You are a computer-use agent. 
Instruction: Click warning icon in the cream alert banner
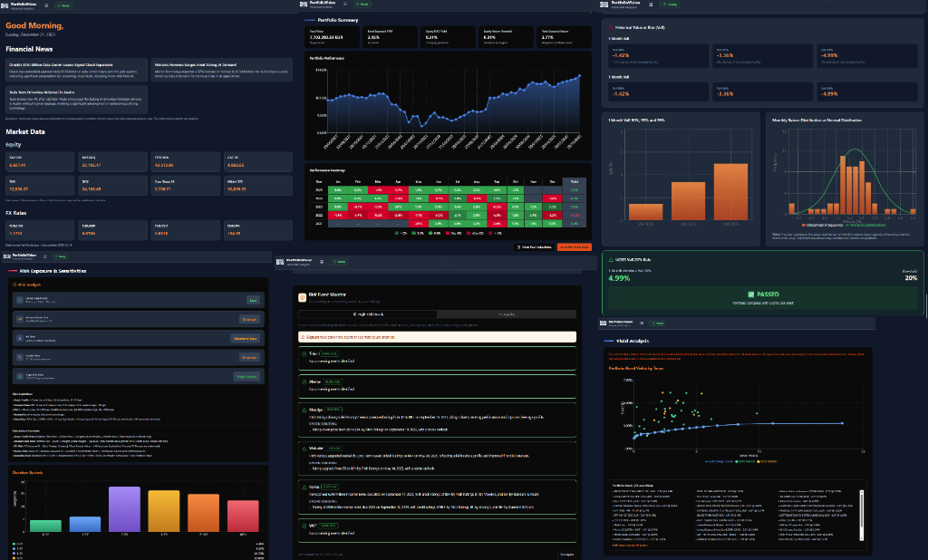tap(304, 337)
